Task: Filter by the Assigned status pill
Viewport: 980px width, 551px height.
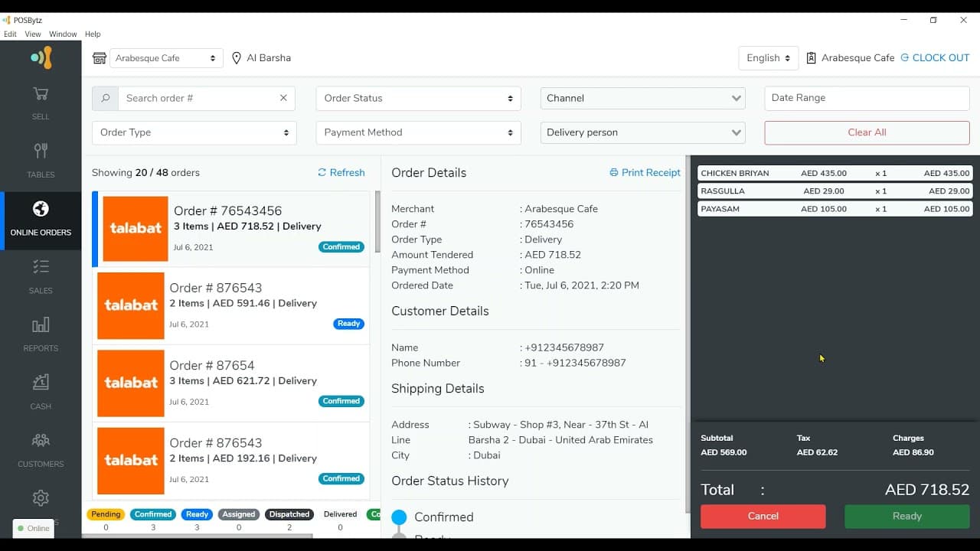Action: point(239,514)
